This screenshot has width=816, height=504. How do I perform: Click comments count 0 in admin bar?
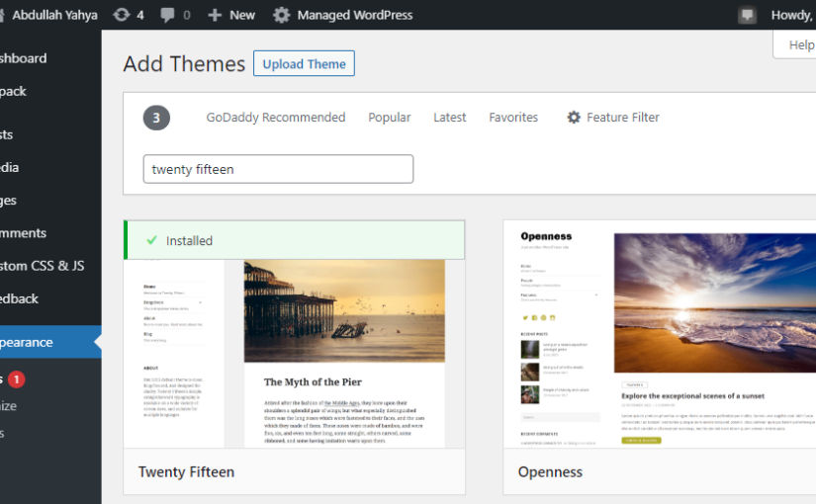(x=187, y=15)
